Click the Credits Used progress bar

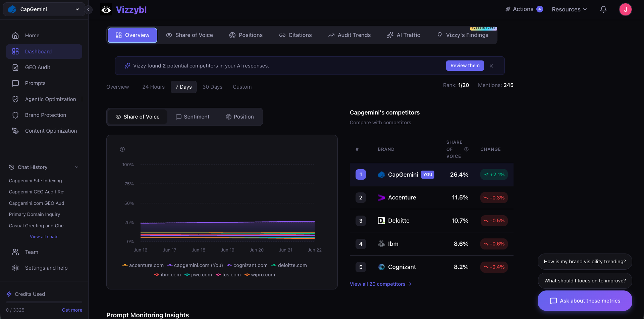(44, 302)
